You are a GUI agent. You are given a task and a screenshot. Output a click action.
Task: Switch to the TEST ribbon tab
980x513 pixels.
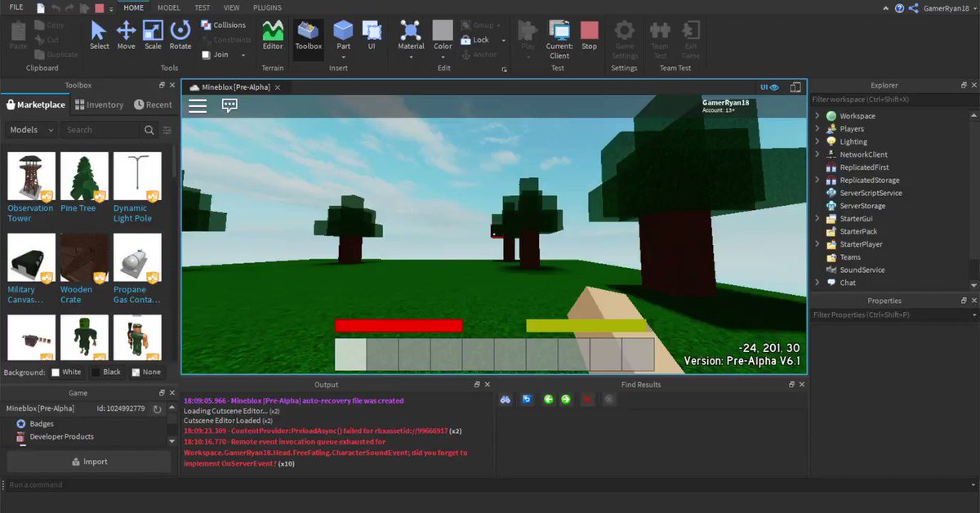202,7
